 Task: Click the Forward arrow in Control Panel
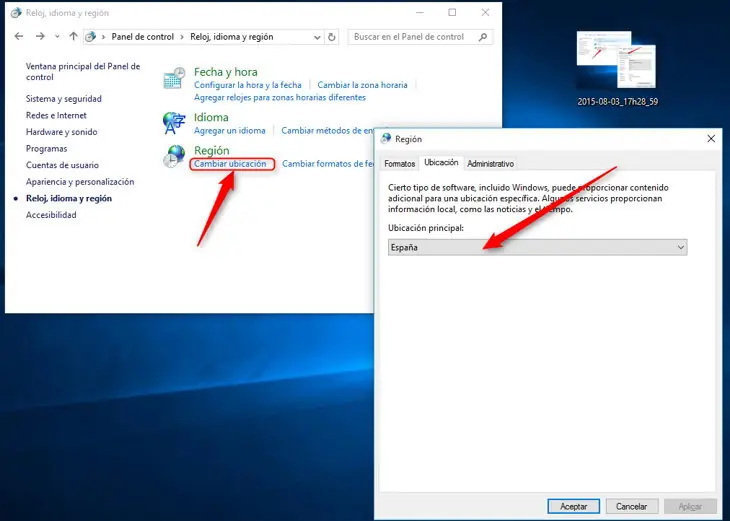point(41,36)
